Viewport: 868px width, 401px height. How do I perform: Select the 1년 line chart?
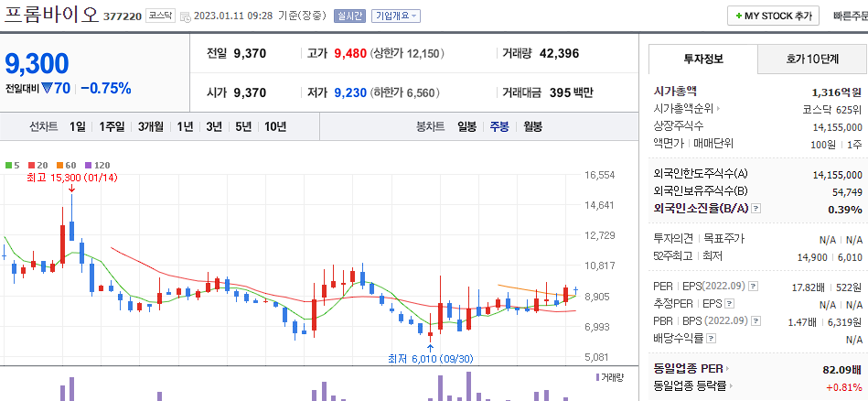(x=185, y=127)
